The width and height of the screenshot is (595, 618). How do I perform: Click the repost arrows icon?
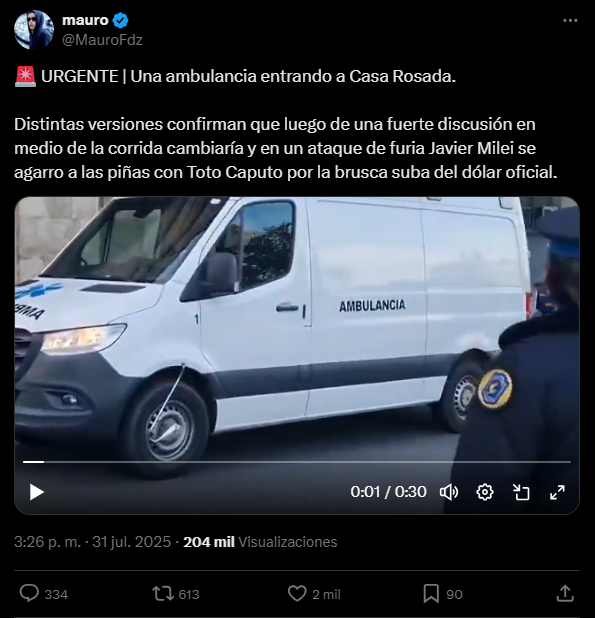pyautogui.click(x=163, y=593)
